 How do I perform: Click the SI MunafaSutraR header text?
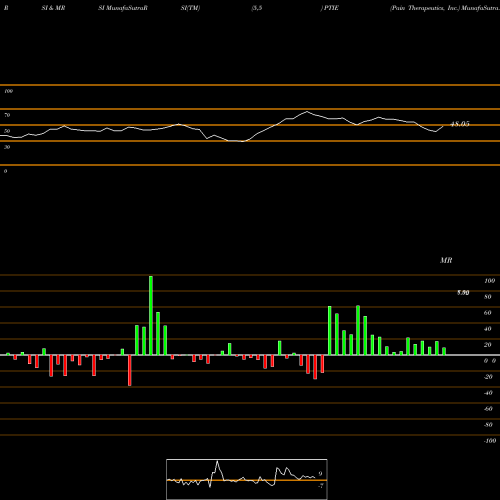point(123,8)
